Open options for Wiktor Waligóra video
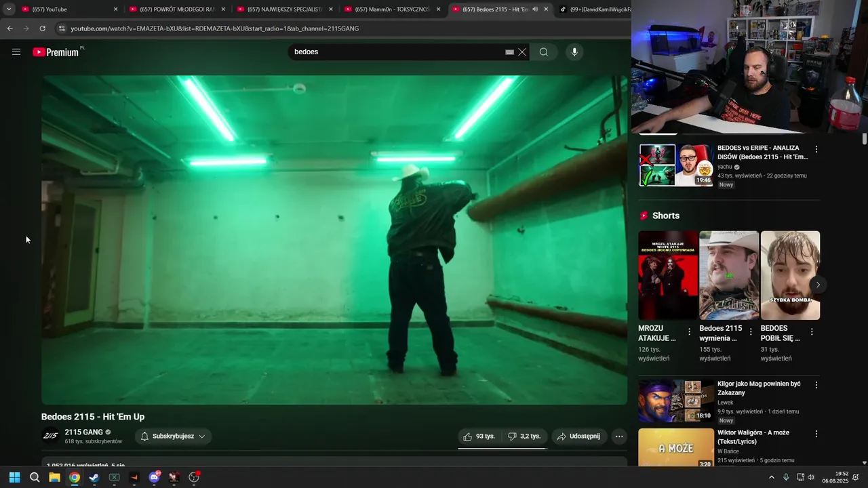The height and width of the screenshot is (488, 868). tap(816, 434)
